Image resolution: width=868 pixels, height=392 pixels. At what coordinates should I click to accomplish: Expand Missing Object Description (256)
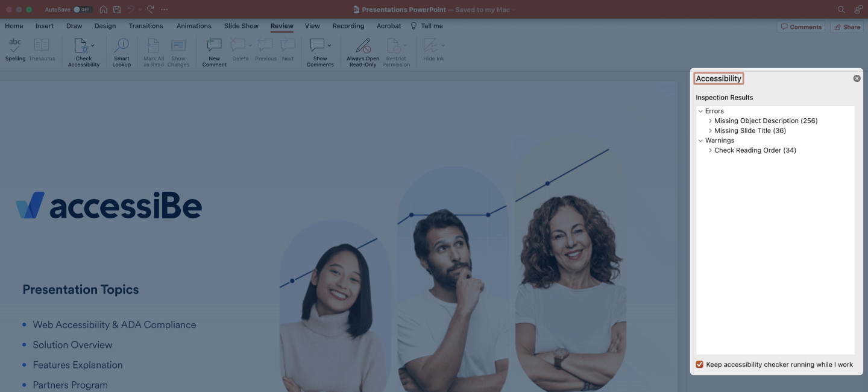tap(710, 121)
